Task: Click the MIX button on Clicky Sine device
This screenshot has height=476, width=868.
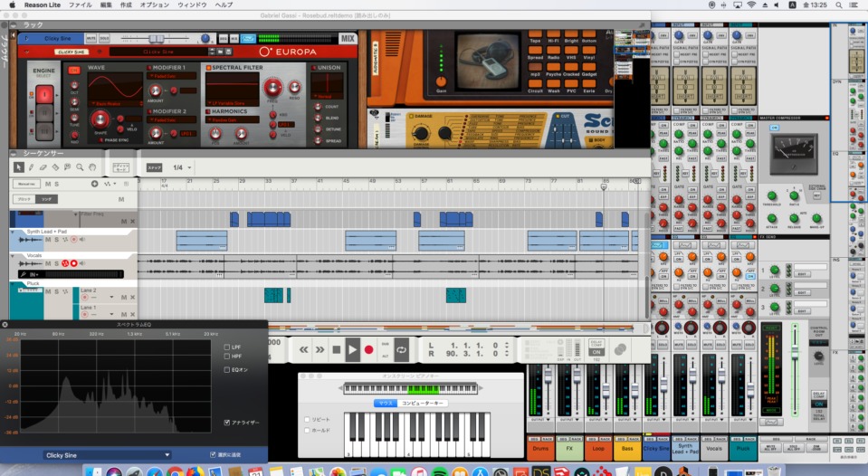Action: click(348, 38)
